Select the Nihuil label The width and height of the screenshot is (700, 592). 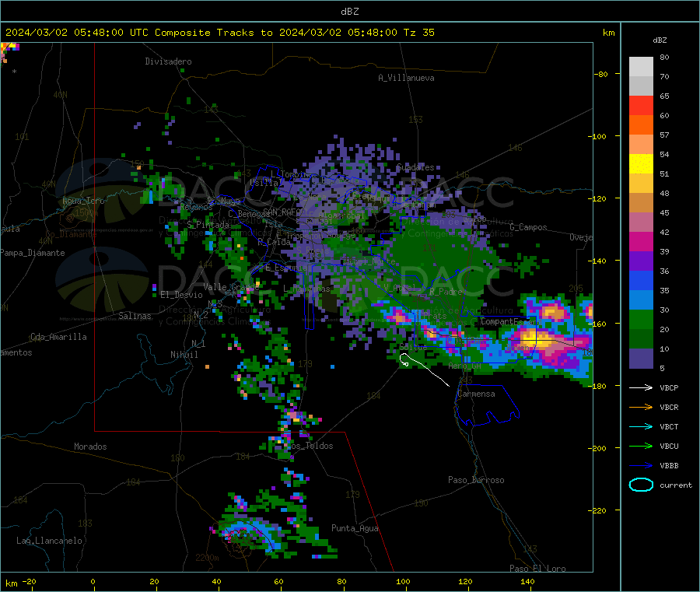[x=184, y=355]
